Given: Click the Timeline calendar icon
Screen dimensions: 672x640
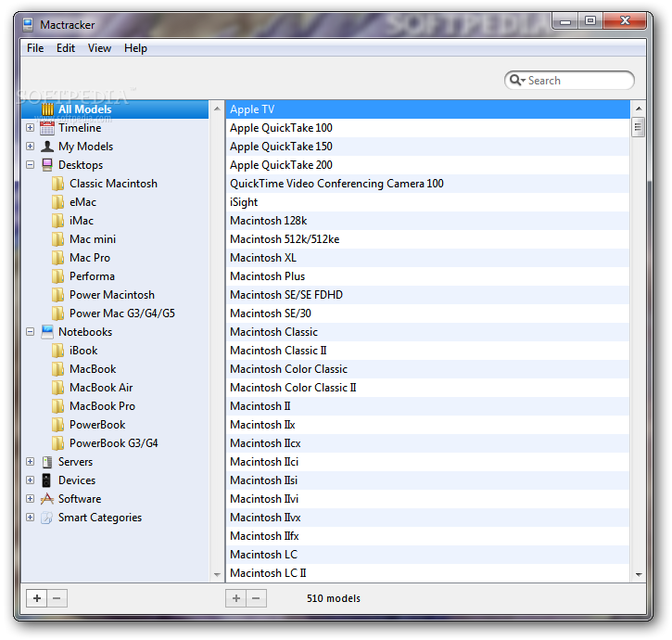Looking at the screenshot, I should coord(47,128).
